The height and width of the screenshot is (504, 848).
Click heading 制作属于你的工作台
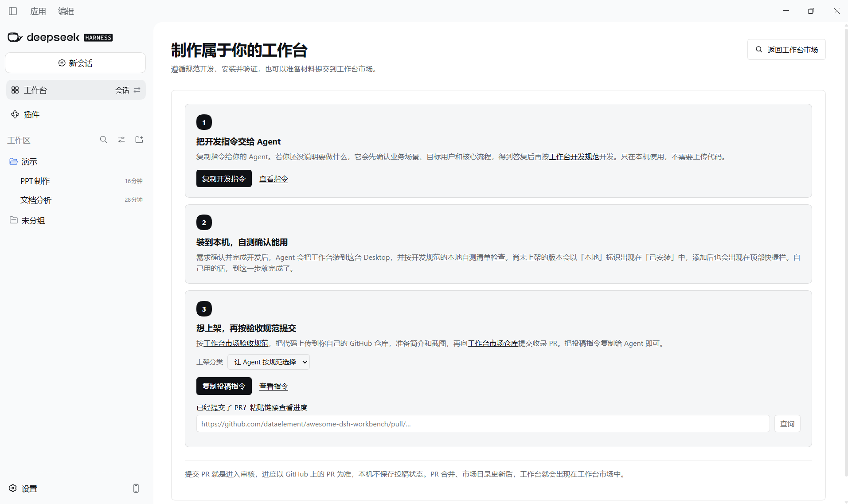click(x=239, y=50)
